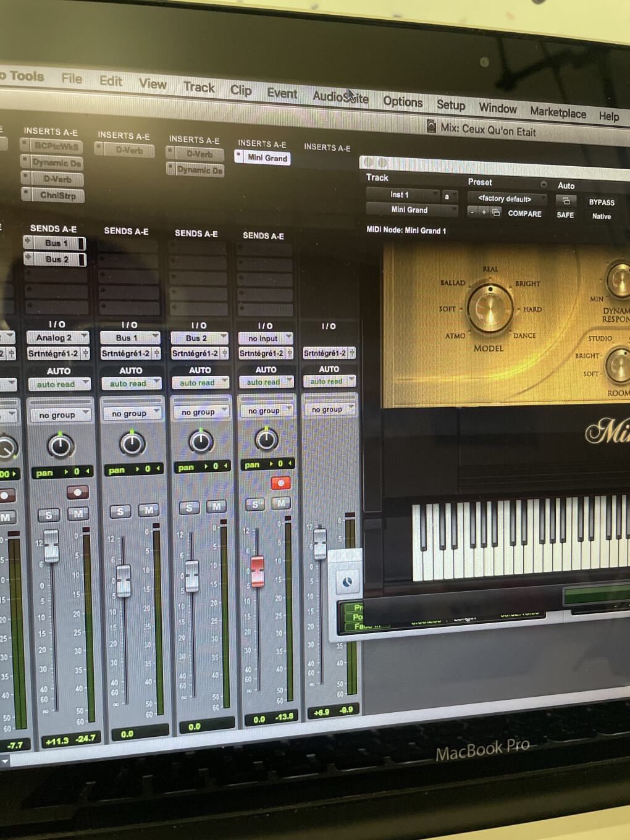Click the red volume fader on the no input track
The width and height of the screenshot is (630, 840).
(258, 570)
